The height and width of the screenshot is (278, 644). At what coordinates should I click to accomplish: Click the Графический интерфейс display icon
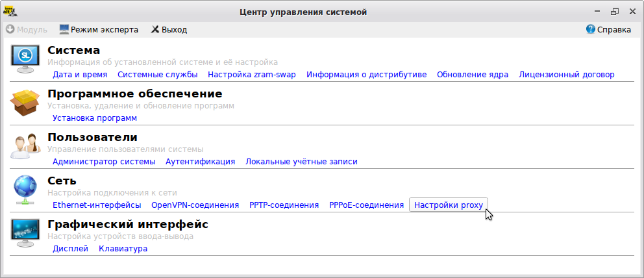[x=25, y=233]
